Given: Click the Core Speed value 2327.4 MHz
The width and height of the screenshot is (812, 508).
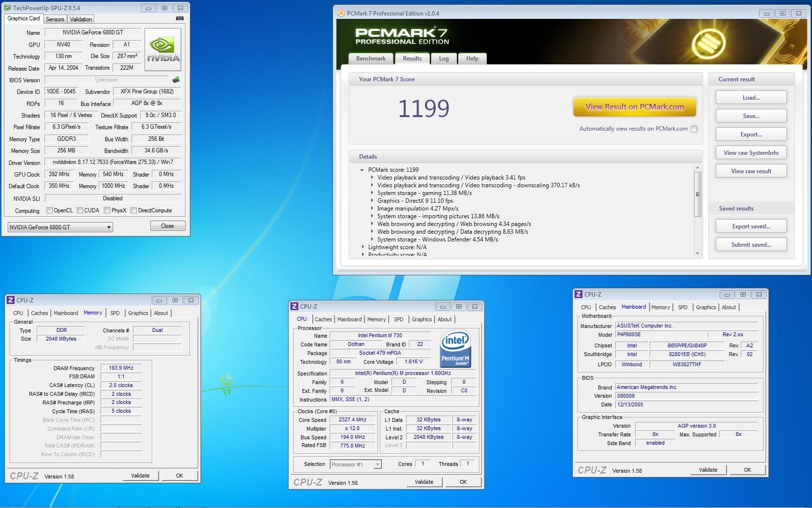Looking at the screenshot, I should 352,420.
